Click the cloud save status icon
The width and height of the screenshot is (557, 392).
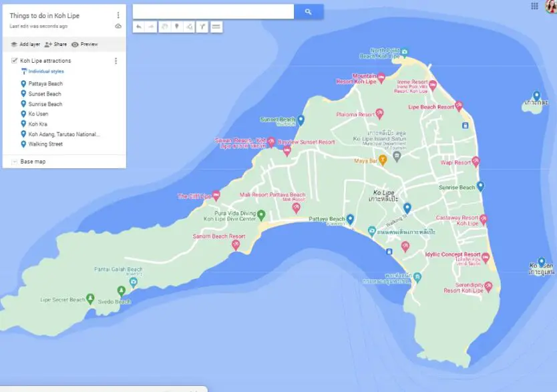click(118, 25)
